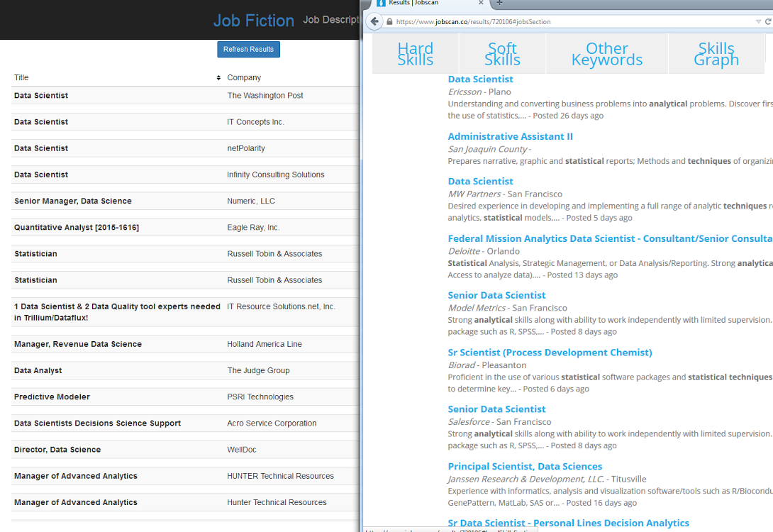Viewport: 773px width, 532px height.
Task: Select Acro Service Corporation company cell
Action: (x=272, y=423)
